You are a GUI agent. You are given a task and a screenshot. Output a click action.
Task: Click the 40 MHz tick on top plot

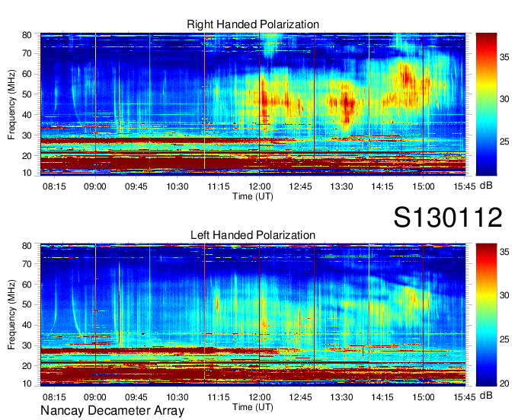[27, 115]
